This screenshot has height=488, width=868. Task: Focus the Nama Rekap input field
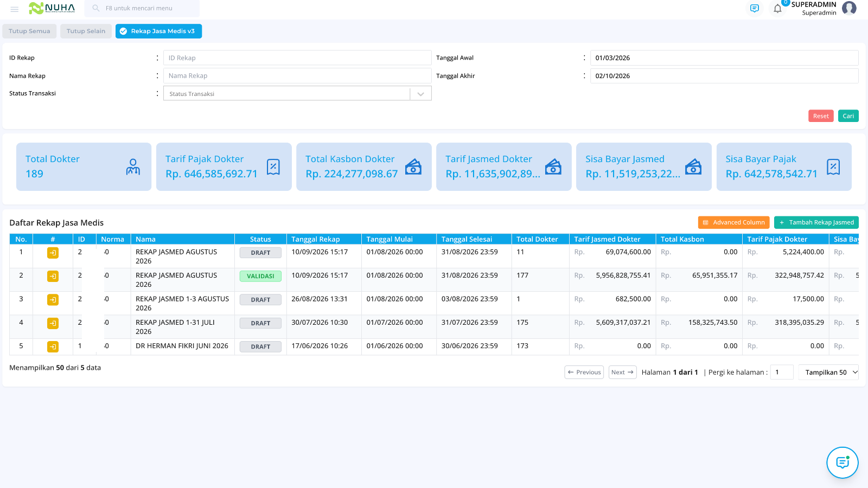(x=297, y=76)
